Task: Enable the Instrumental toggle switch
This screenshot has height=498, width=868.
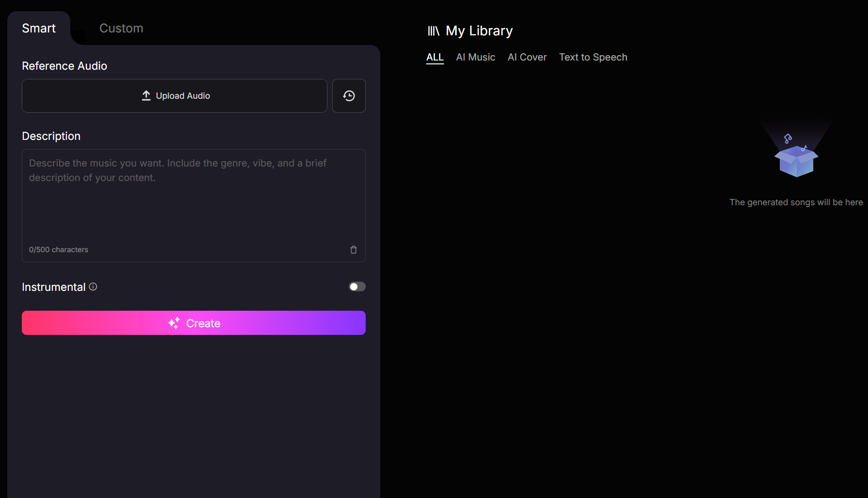Action: pos(357,287)
